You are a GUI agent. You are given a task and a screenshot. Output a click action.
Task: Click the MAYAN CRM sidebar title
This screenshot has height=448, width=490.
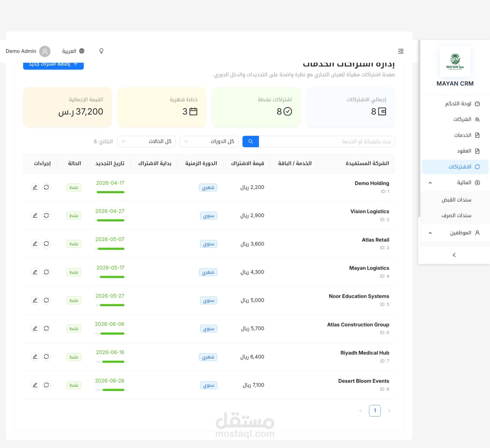[455, 84]
